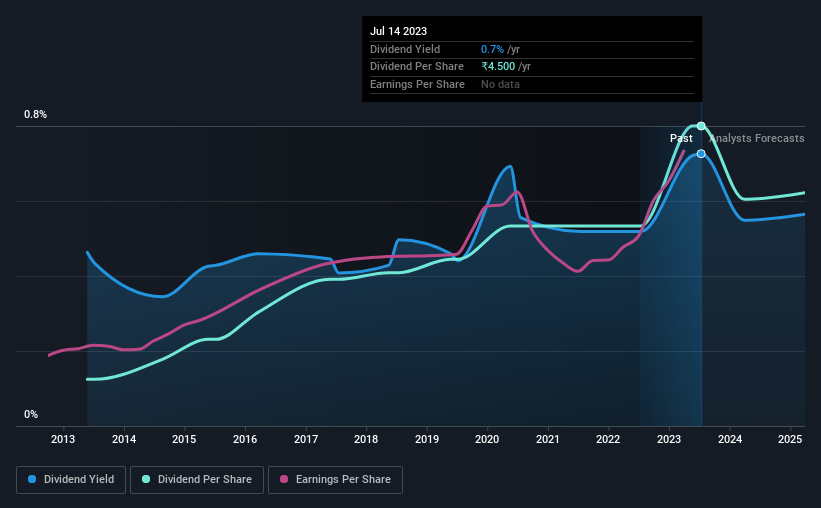The width and height of the screenshot is (821, 508).
Task: Click the teal Dividend Per Share legend dot
Action: 146,479
